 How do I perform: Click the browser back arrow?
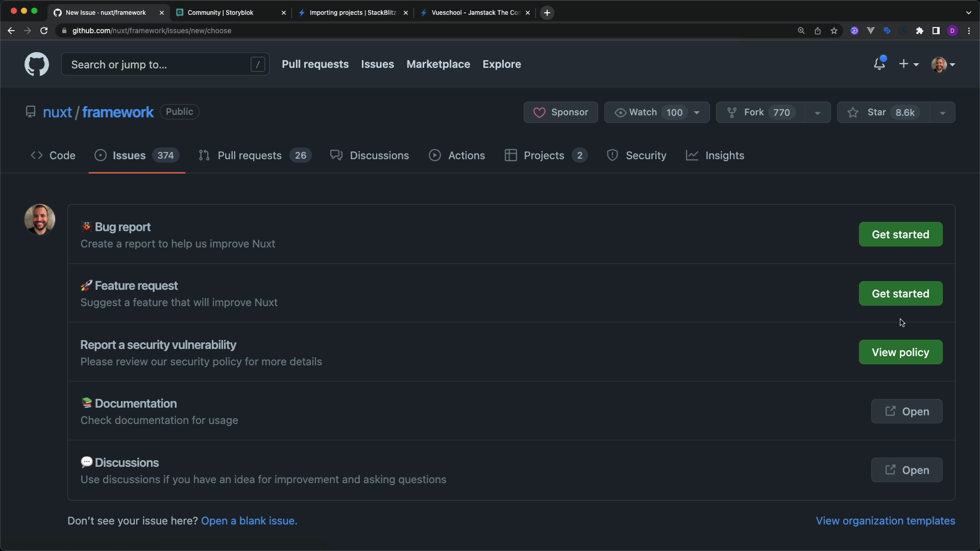[11, 31]
